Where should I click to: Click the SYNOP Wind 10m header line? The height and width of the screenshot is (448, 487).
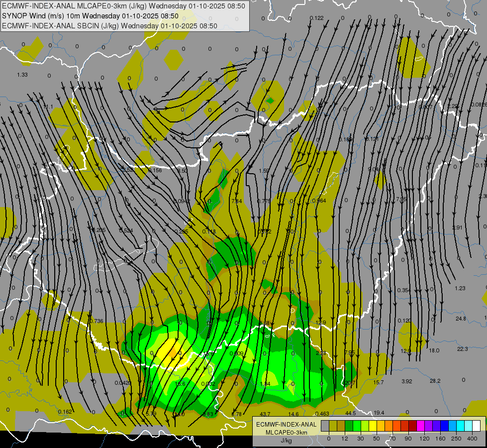(90, 16)
